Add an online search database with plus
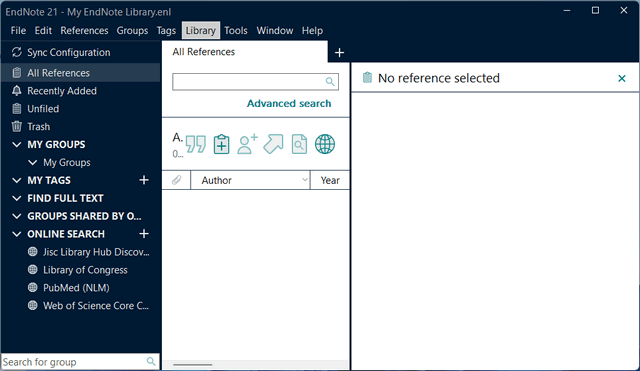This screenshot has width=640, height=371. coord(144,234)
